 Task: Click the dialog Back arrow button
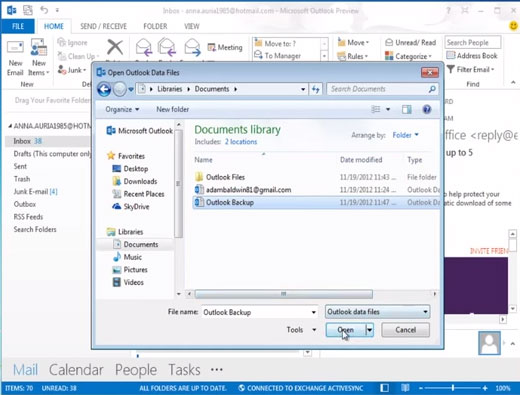click(x=104, y=89)
